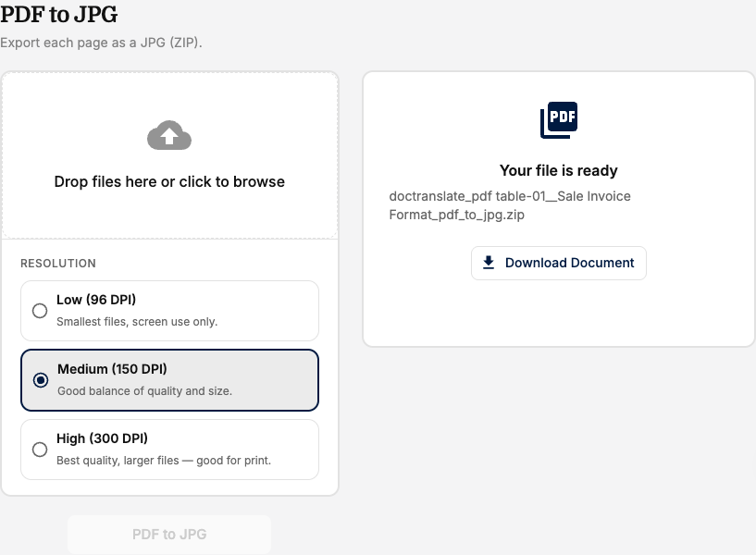Viewport: 756px width, 555px height.
Task: Click the 'Your file is ready' heading
Action: [558, 170]
